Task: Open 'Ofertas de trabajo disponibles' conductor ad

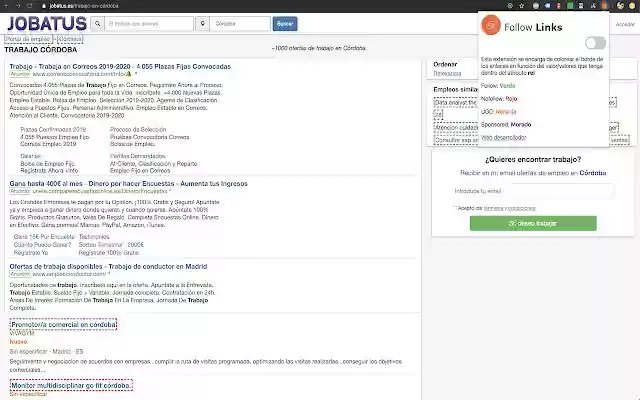Action: pos(108,267)
